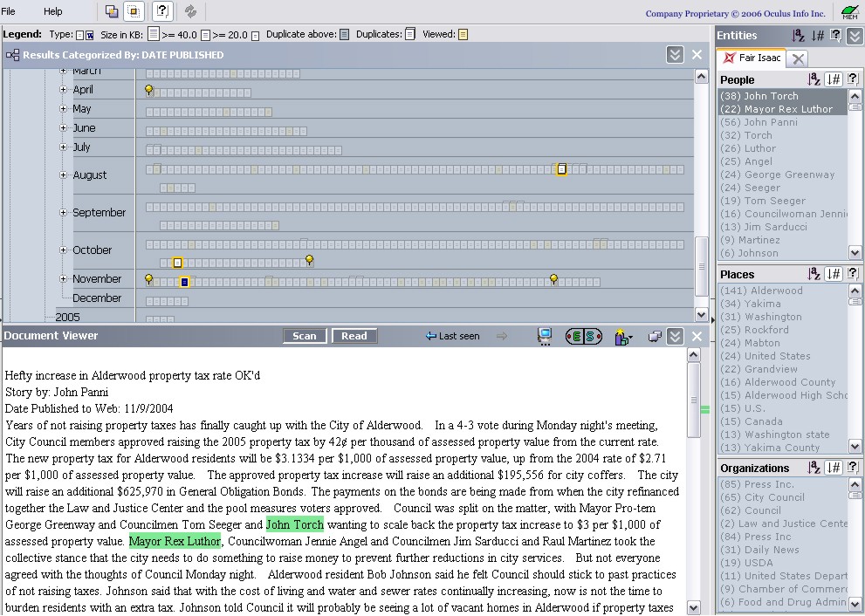Open help for the Places list
Image resolution: width=865 pixels, height=616 pixels.
[853, 274]
